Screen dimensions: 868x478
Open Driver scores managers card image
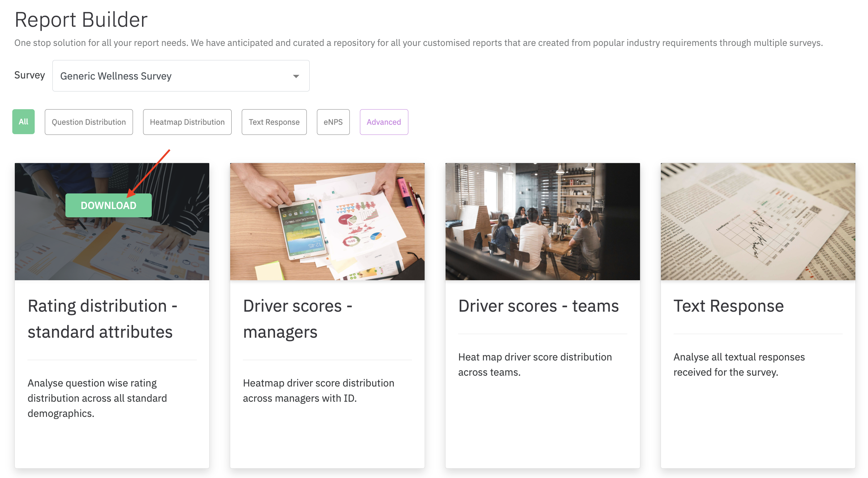pos(327,222)
